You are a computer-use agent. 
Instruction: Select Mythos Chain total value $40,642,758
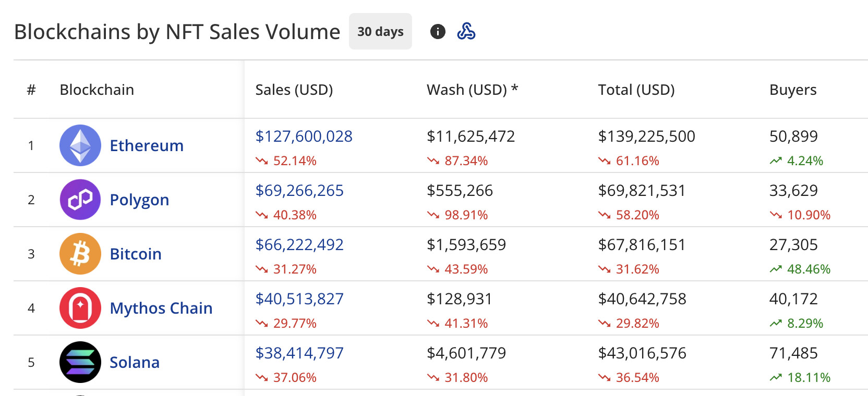643,299
